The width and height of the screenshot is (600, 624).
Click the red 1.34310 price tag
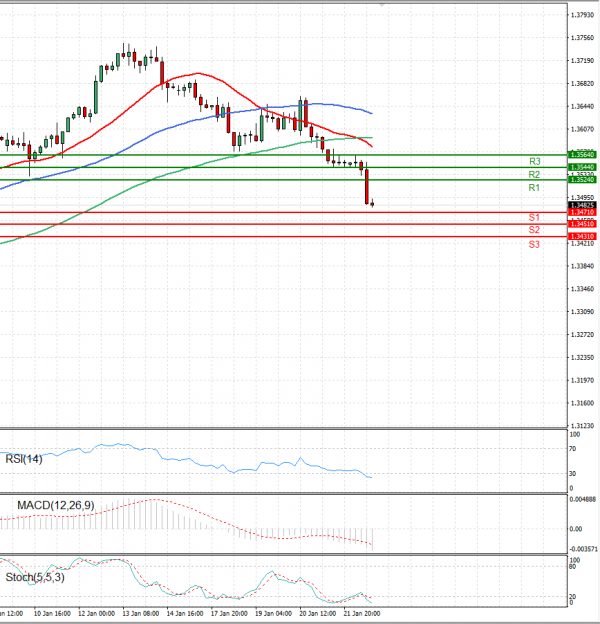click(x=582, y=236)
